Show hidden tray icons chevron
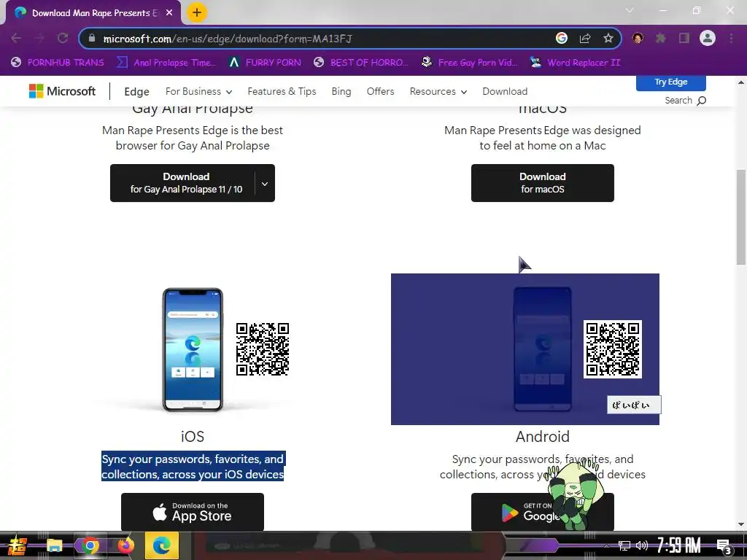The width and height of the screenshot is (747, 560). click(606, 545)
